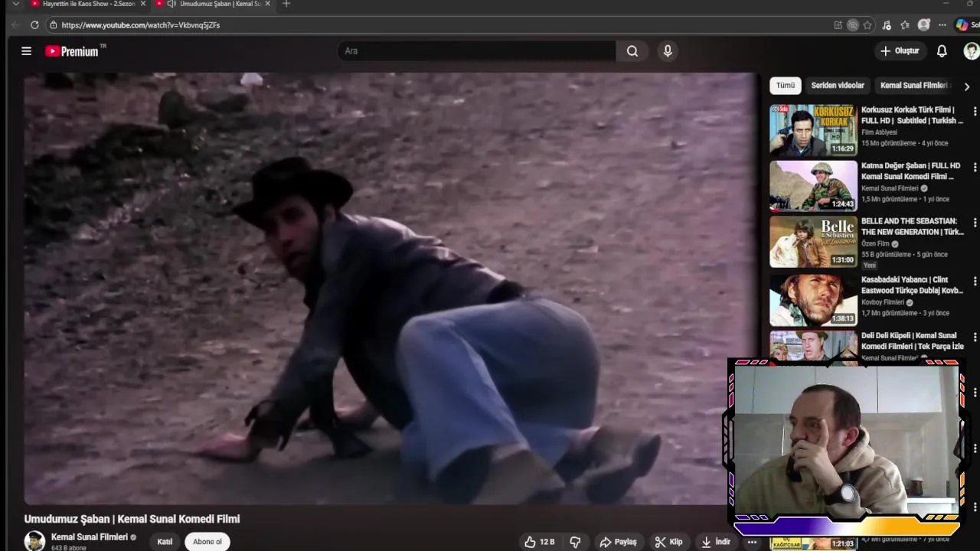Open Kasabadaki Yabancı Clint Eastwood title
980x551 pixels.
click(912, 285)
